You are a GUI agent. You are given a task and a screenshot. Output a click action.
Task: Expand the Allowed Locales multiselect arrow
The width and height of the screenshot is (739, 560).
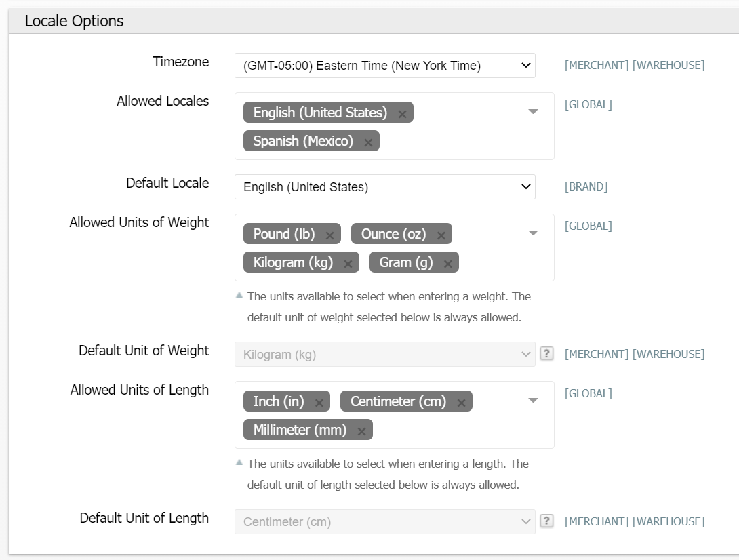pos(533,112)
